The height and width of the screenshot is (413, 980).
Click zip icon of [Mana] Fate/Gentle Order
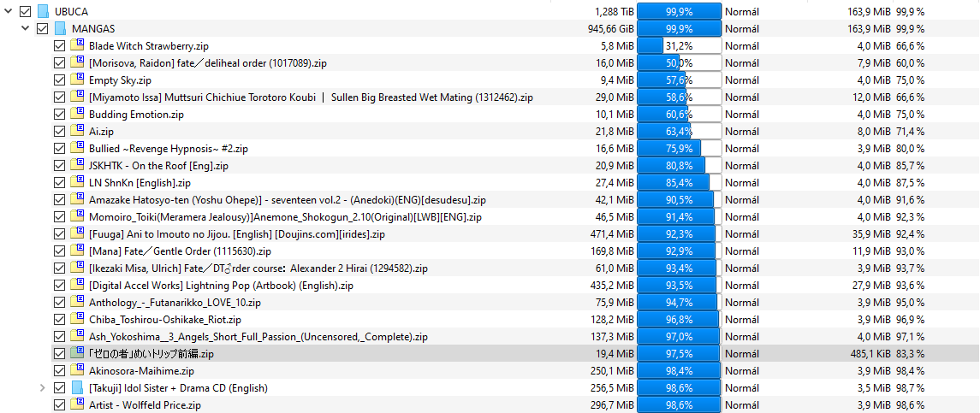[77, 251]
